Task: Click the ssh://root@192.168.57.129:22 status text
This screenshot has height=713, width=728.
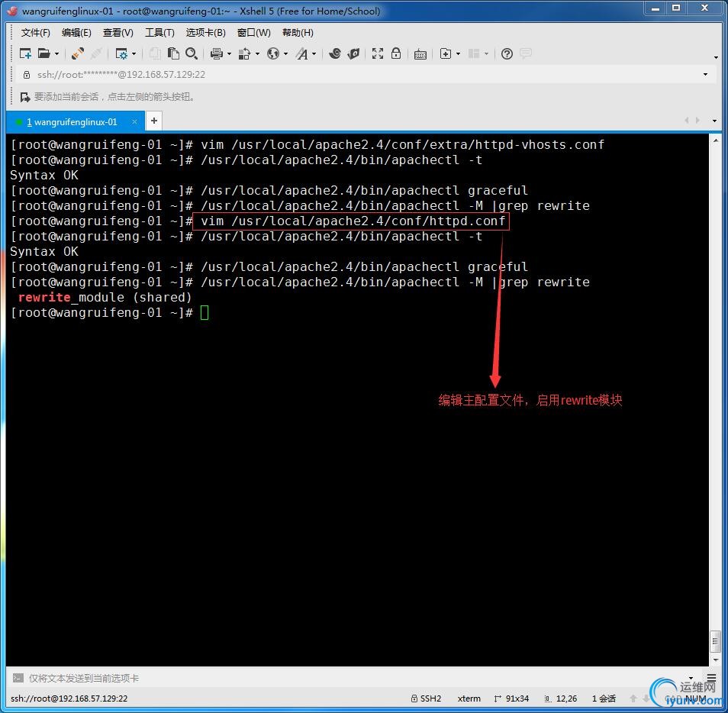Action: coord(69,698)
